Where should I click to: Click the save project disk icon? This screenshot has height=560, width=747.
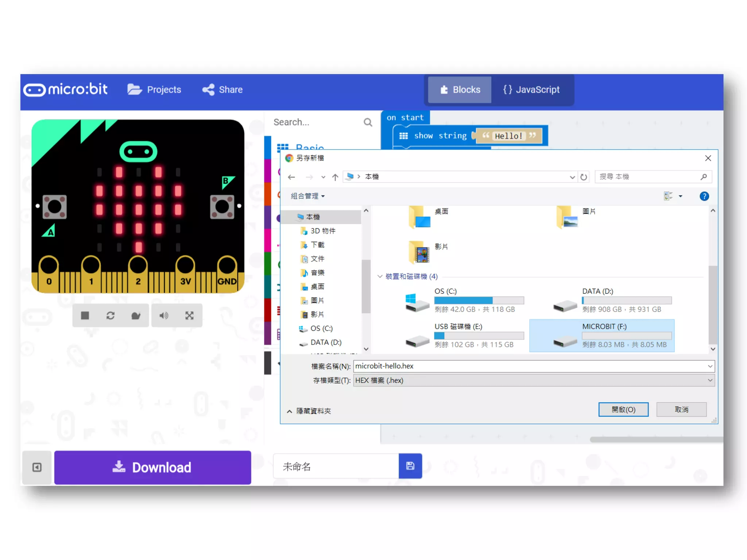point(410,466)
